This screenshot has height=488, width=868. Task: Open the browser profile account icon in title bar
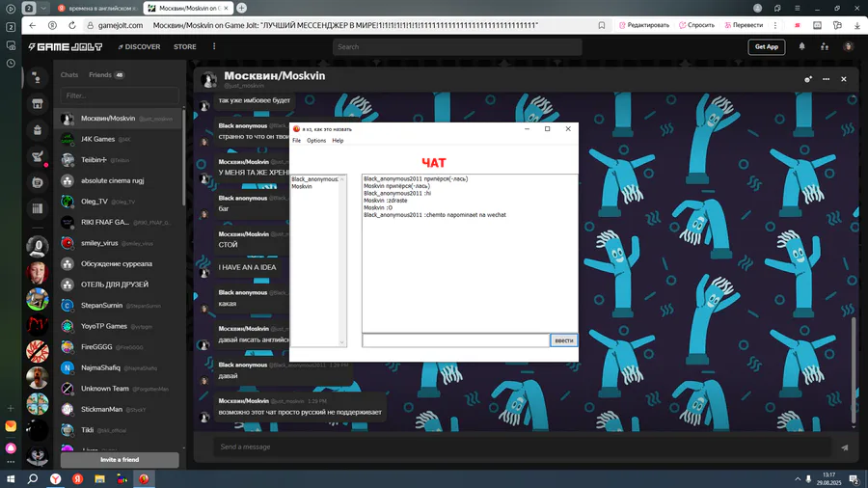(757, 8)
